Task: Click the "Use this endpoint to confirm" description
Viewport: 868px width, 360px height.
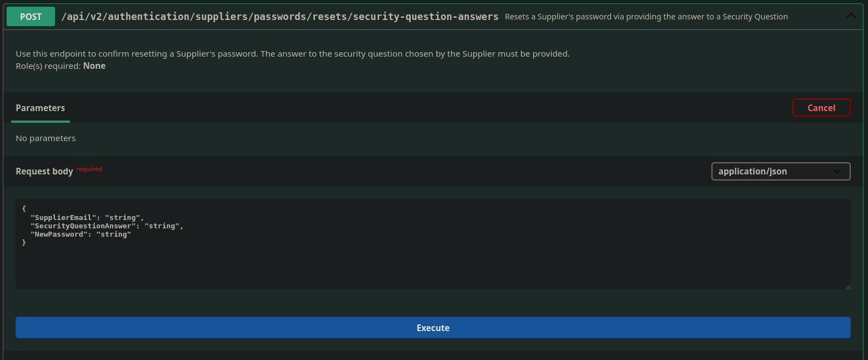Action: click(292, 54)
